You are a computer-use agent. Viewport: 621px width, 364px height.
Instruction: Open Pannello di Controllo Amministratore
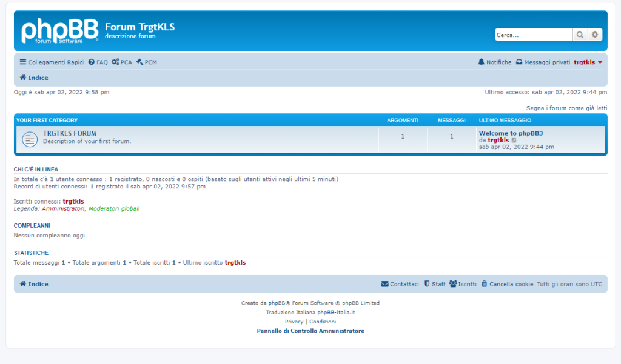(x=310, y=331)
